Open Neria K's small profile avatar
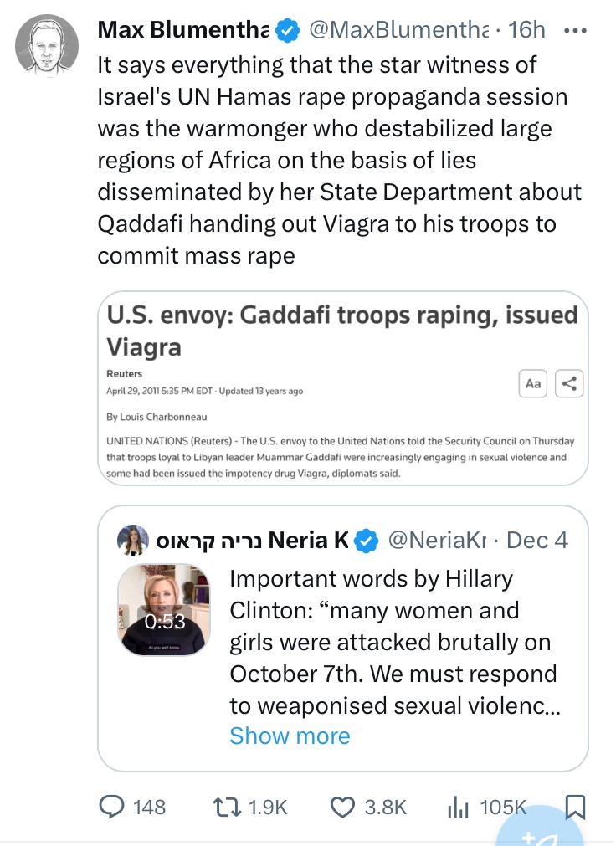616x846 pixels. (134, 541)
